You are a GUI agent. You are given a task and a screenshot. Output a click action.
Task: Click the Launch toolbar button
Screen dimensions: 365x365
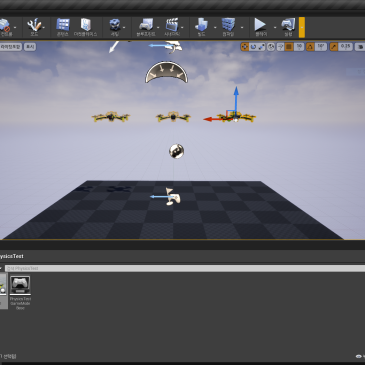(x=288, y=27)
